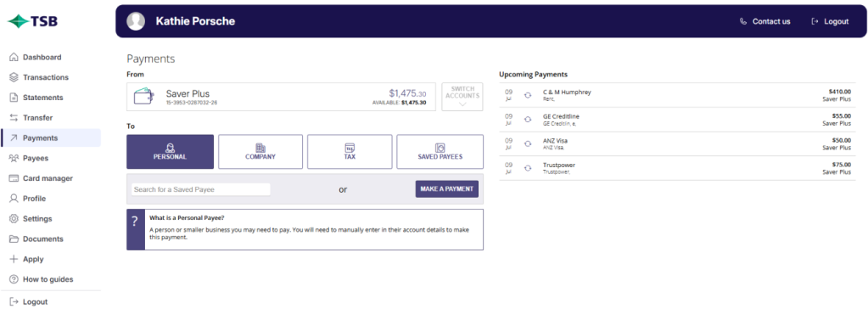The image size is (868, 320).
Task: Click the Contact us phone icon
Action: click(x=743, y=21)
